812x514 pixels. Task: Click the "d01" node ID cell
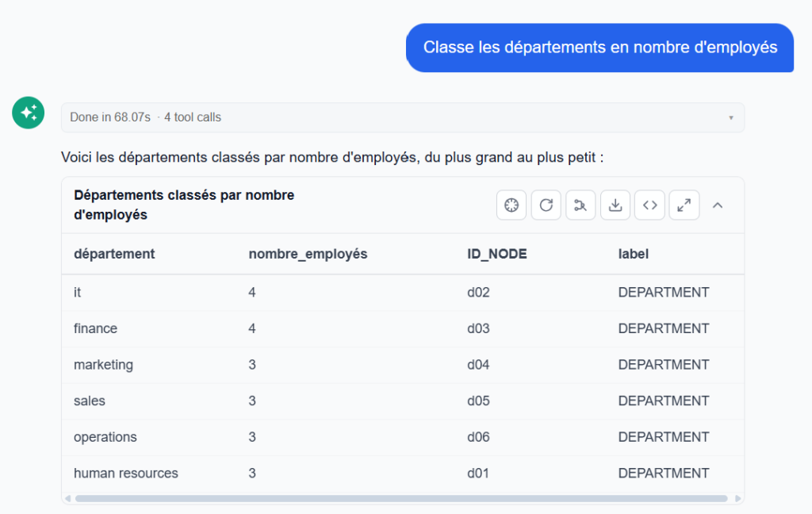coord(478,473)
